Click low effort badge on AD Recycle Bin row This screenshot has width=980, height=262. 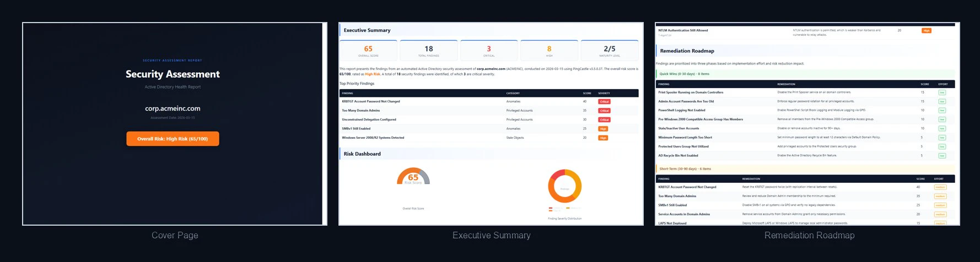point(942,156)
